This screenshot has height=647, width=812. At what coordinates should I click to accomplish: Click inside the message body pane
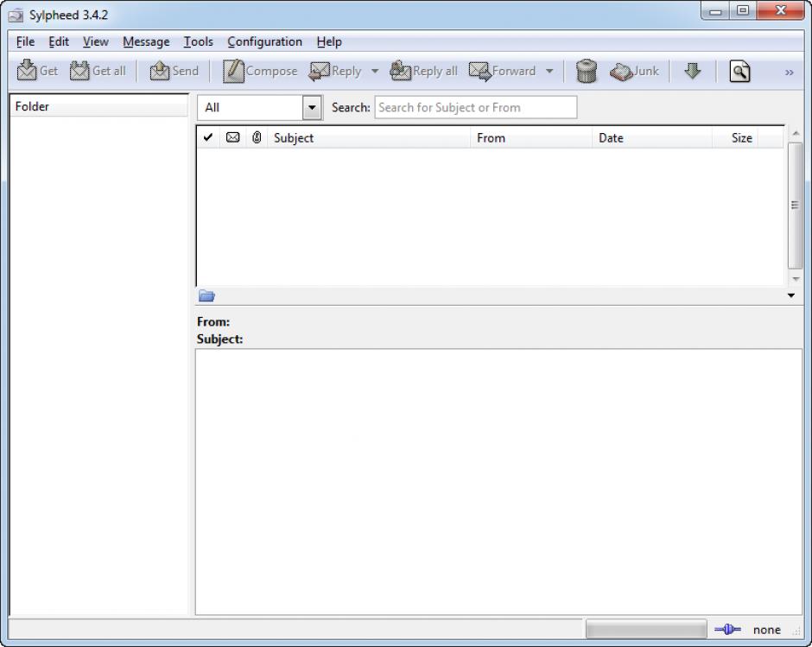point(498,482)
